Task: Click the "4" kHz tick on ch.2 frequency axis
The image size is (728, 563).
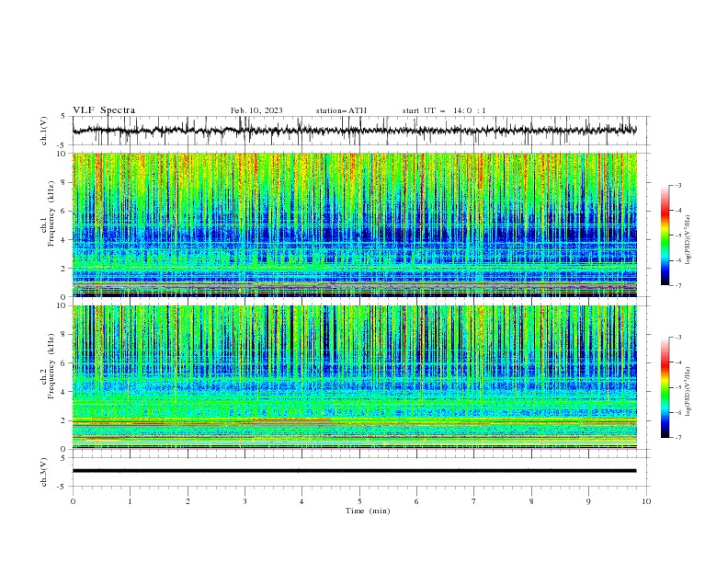Action: coord(64,392)
